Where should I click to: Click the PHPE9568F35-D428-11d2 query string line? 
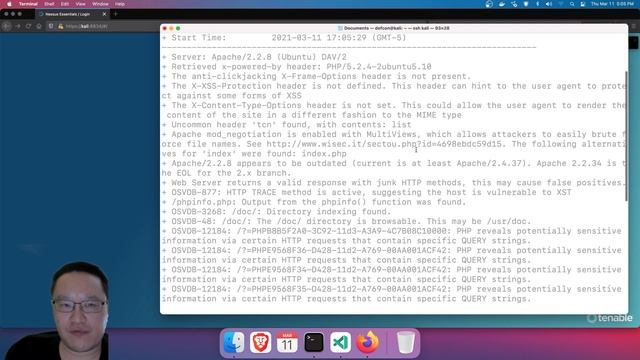coord(391,294)
